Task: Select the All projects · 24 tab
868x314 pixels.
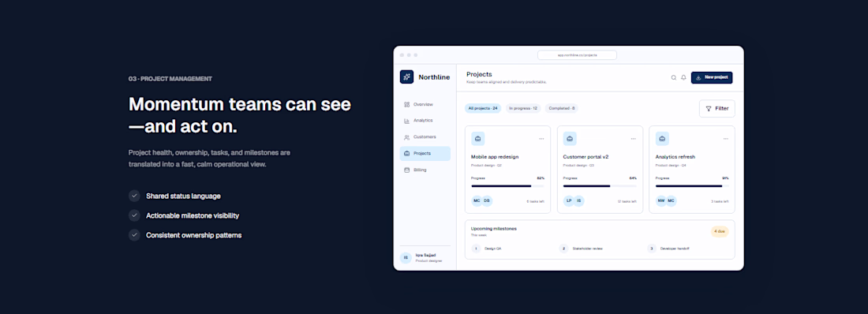Action: [x=483, y=109]
